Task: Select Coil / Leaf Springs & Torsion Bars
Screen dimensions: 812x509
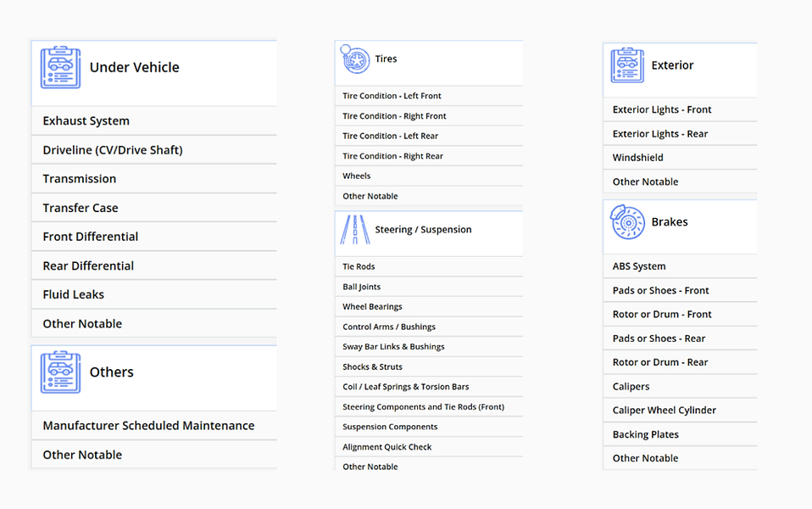Action: coord(429,387)
